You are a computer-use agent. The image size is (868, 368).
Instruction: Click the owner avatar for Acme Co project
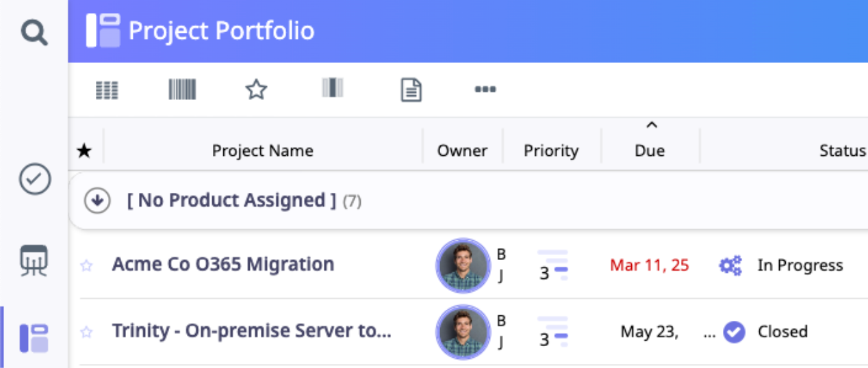click(x=463, y=265)
